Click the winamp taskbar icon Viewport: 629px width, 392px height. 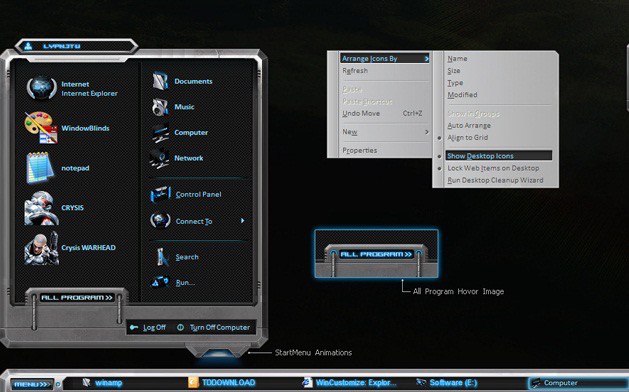coord(86,382)
